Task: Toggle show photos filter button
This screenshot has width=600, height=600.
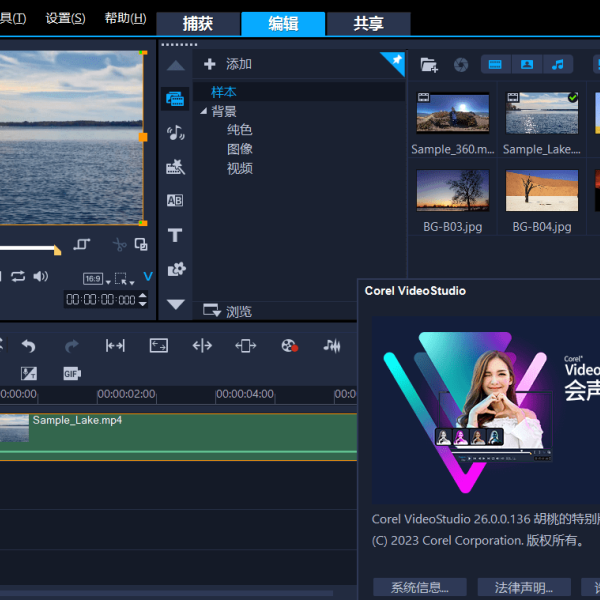Action: tap(527, 64)
